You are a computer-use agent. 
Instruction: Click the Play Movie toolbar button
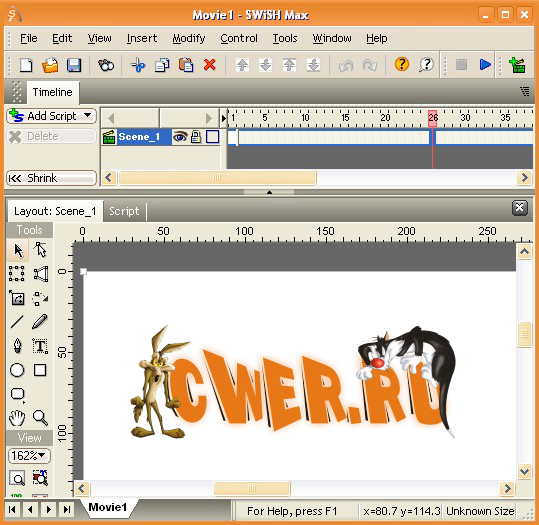485,65
